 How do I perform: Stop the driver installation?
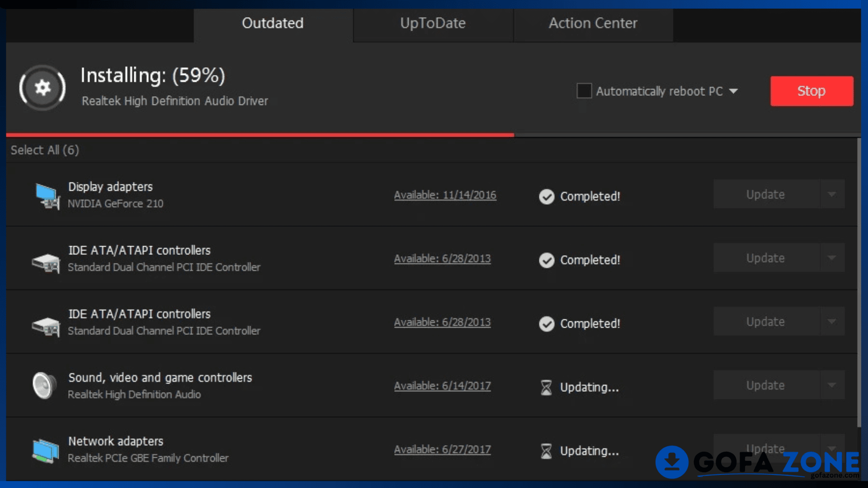812,91
